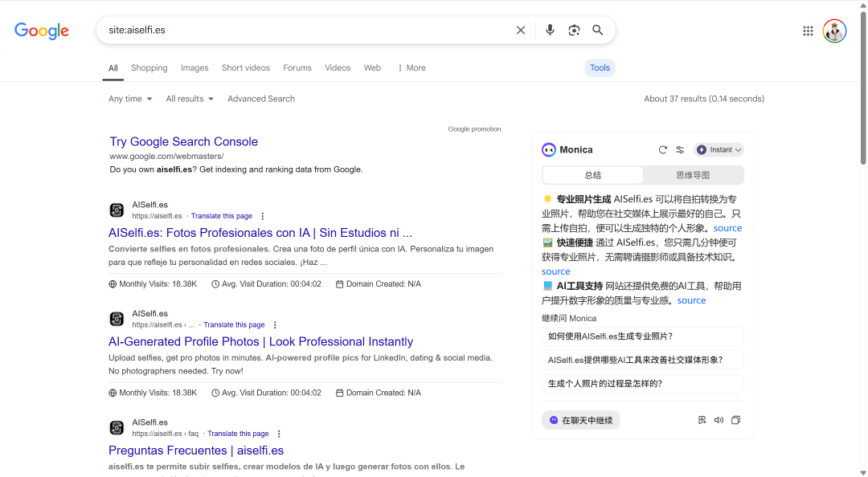Open Google Lens image search
Screen dimensions: 868x477
(x=574, y=30)
